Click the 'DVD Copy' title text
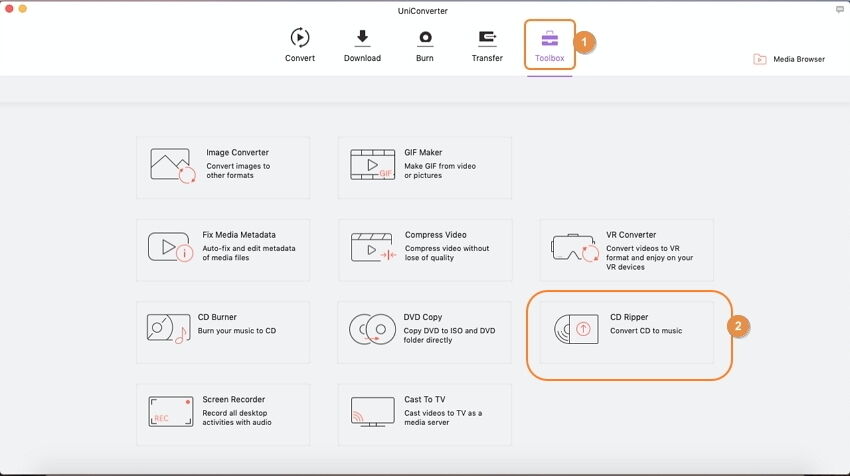 point(423,317)
